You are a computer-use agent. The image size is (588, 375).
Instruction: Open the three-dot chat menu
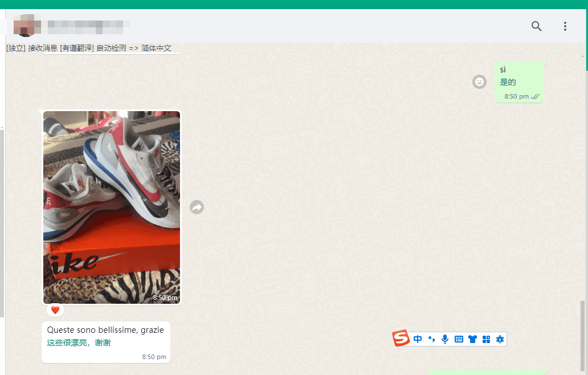tap(565, 26)
